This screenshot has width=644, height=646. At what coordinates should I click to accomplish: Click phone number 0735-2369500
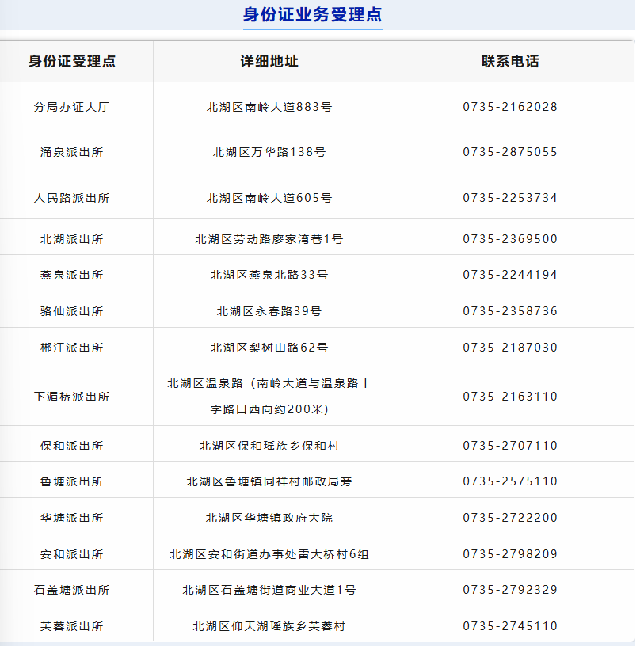509,237
